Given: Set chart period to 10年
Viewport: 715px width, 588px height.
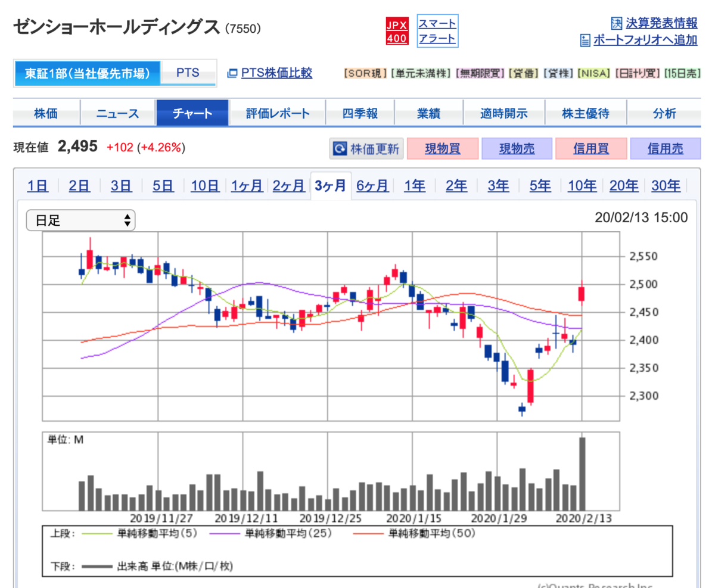Looking at the screenshot, I should tap(582, 186).
